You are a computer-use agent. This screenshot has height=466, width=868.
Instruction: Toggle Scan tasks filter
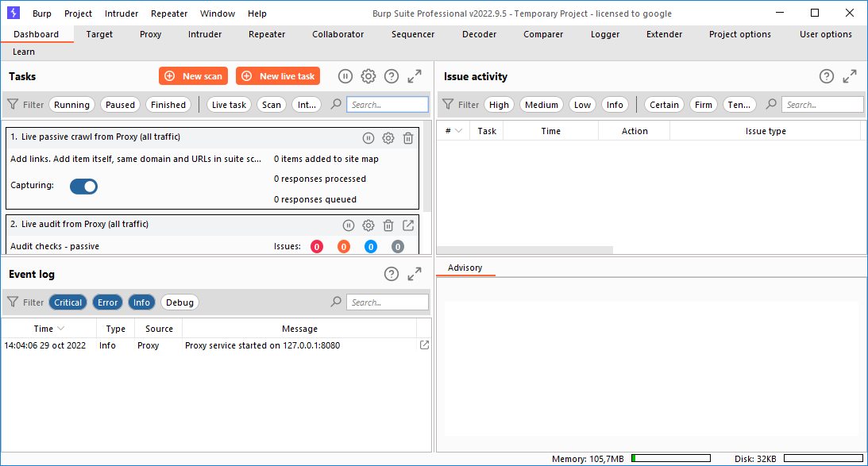pos(272,105)
